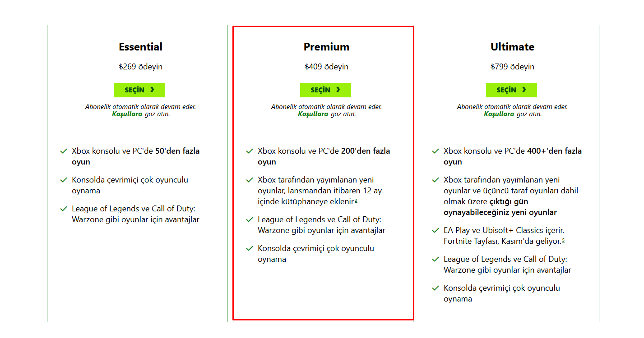Screen dimensions: 644x338
Task: Click the Ultimate plan title
Action: click(512, 47)
